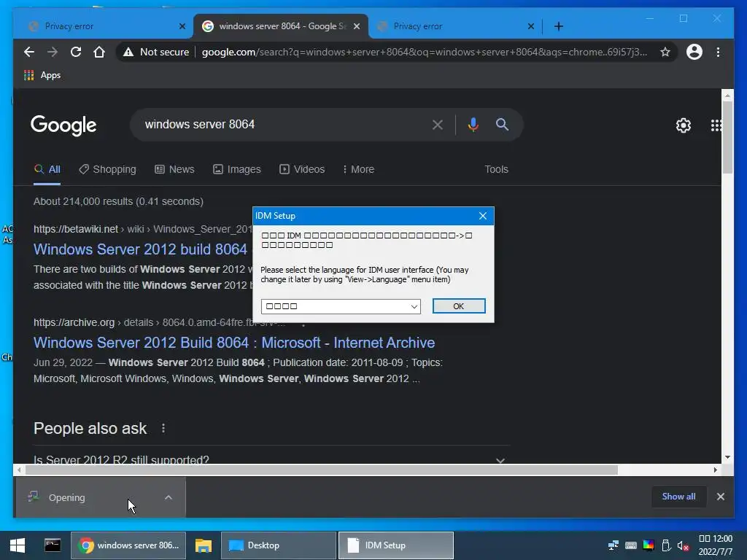Screen dimensions: 747x560
Task: Open the IDM language dropdown
Action: [x=341, y=306]
